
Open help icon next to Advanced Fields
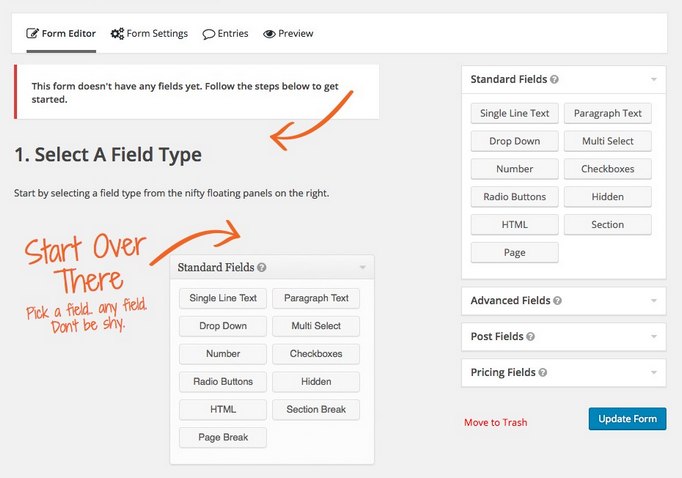(x=557, y=301)
